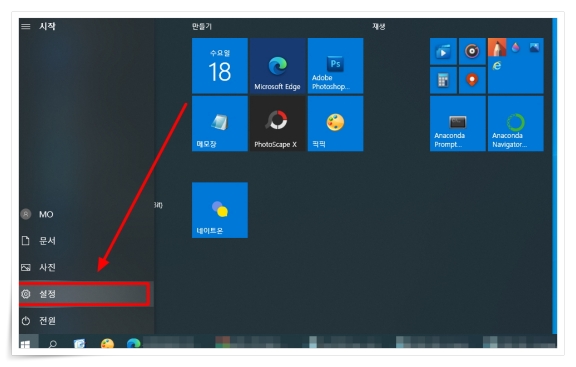
Task: Open the Calculator small tile
Action: tap(443, 80)
